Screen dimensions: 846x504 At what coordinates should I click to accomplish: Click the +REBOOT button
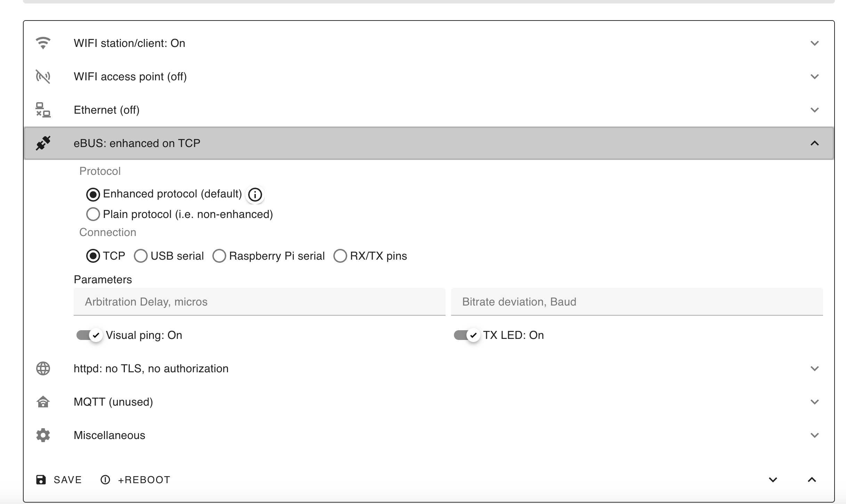(136, 480)
